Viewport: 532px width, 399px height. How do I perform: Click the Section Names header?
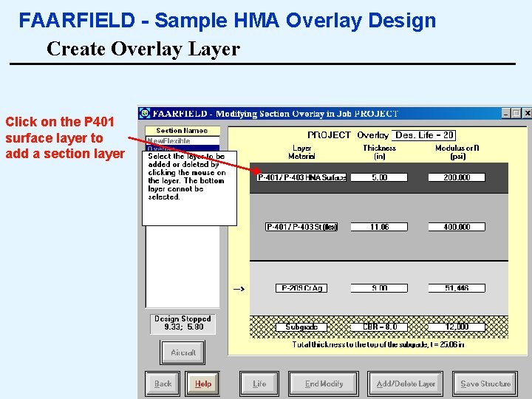pyautogui.click(x=183, y=131)
